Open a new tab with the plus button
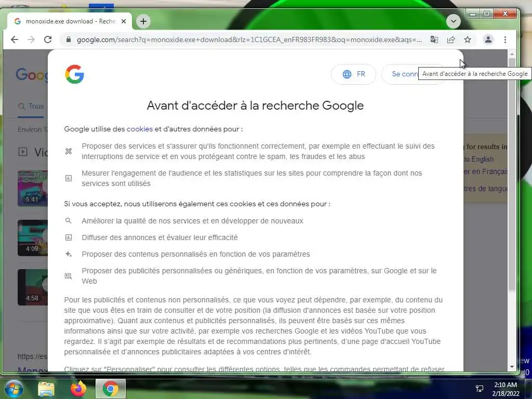 point(143,21)
